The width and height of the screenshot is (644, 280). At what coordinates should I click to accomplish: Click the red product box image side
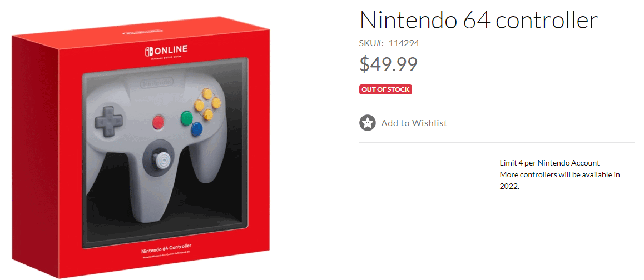(x=35, y=156)
